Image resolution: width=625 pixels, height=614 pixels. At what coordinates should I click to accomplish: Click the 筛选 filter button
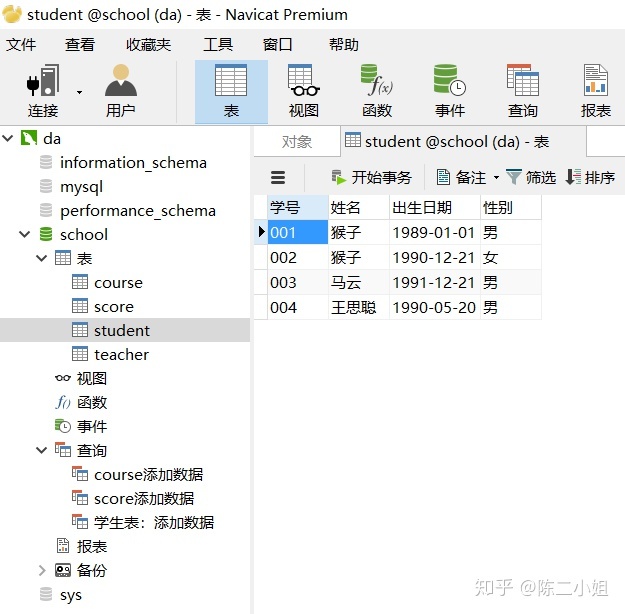[x=531, y=177]
